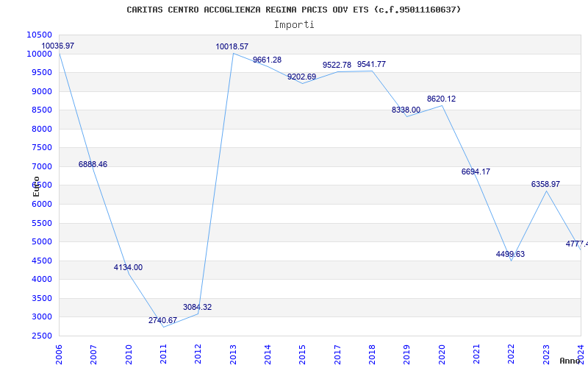Click the y-axis value 6000
Image resolution: width=588 pixels, height=368 pixels.
tap(41, 205)
